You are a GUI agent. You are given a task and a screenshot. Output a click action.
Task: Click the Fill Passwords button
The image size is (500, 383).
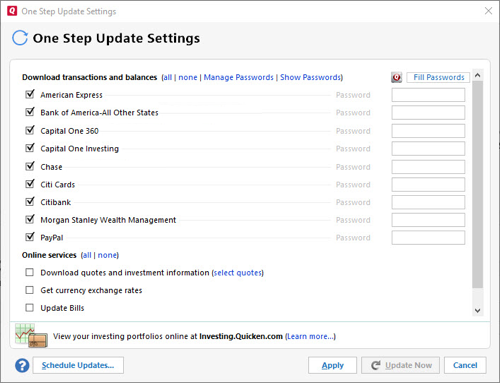438,77
